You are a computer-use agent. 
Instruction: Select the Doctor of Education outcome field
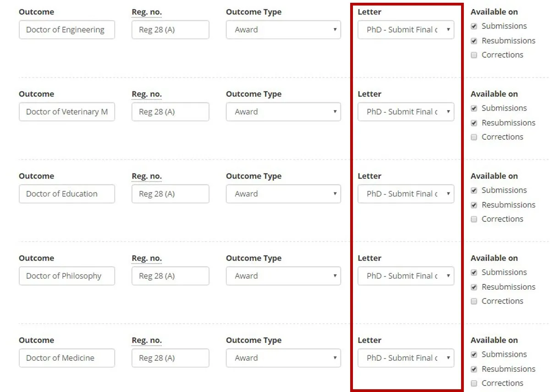66,193
